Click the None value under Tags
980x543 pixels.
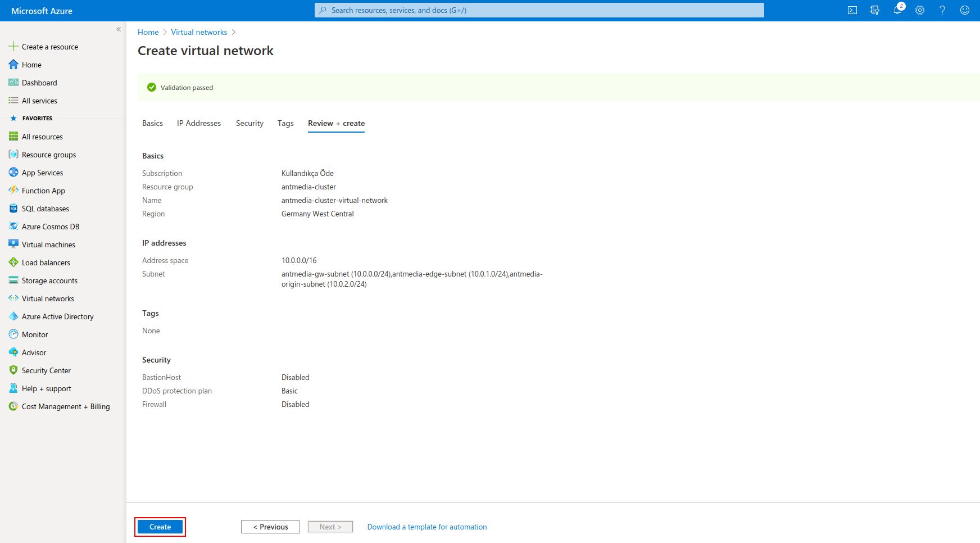click(x=151, y=331)
